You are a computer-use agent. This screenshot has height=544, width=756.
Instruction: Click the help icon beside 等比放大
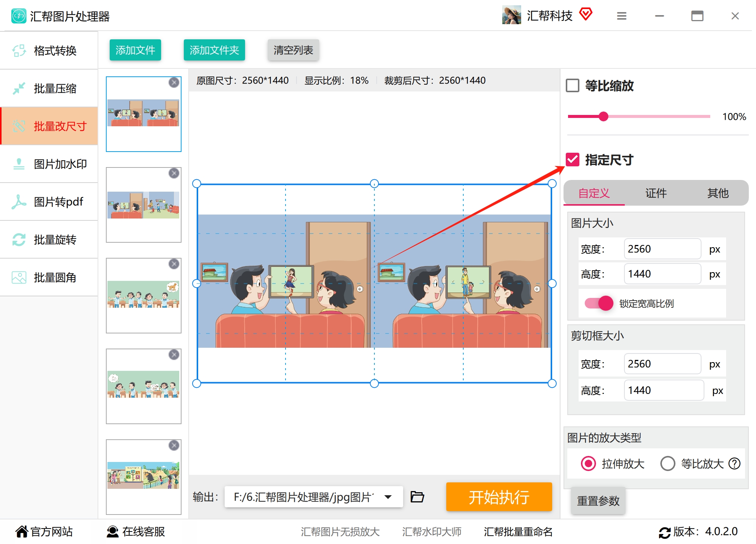(x=734, y=463)
